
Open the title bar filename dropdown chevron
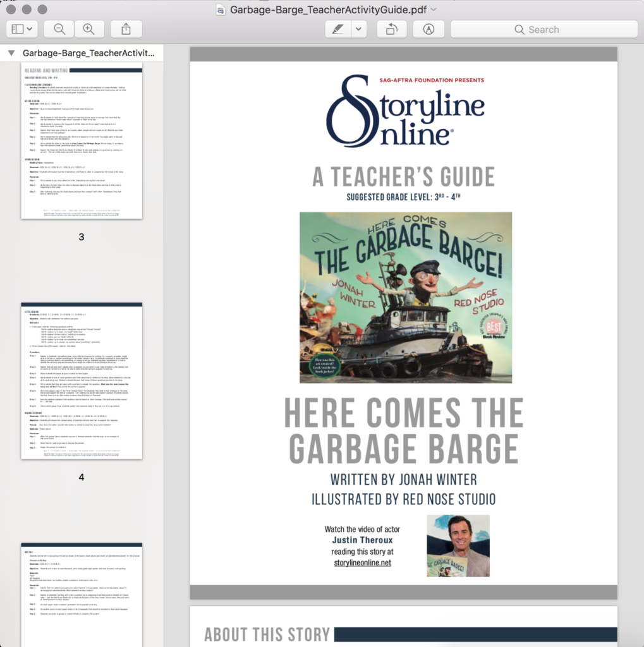[434, 9]
